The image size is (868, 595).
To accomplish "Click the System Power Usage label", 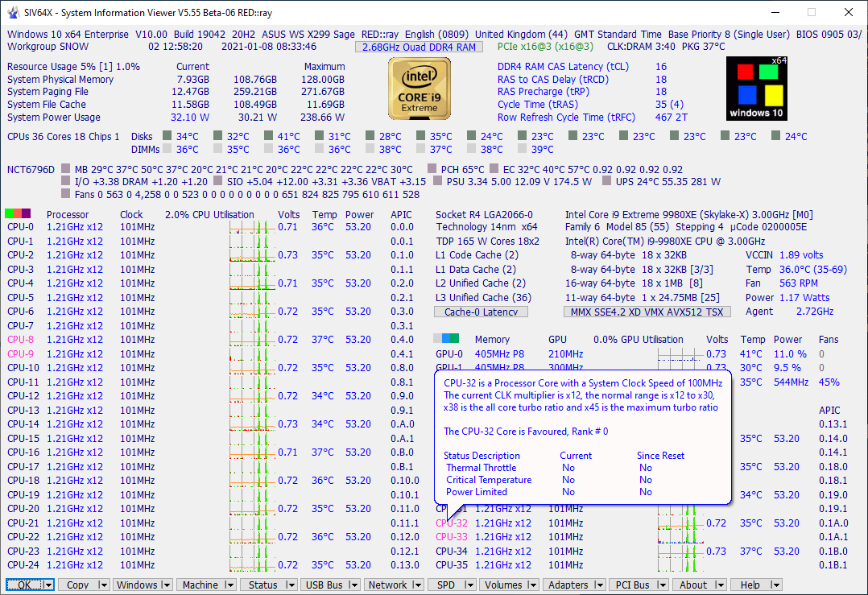I will pyautogui.click(x=54, y=117).
